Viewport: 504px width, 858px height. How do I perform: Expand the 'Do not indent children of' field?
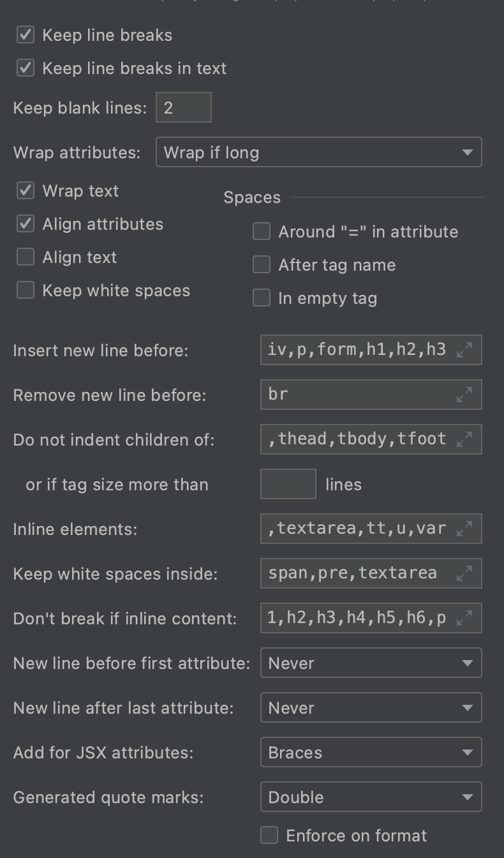(465, 439)
